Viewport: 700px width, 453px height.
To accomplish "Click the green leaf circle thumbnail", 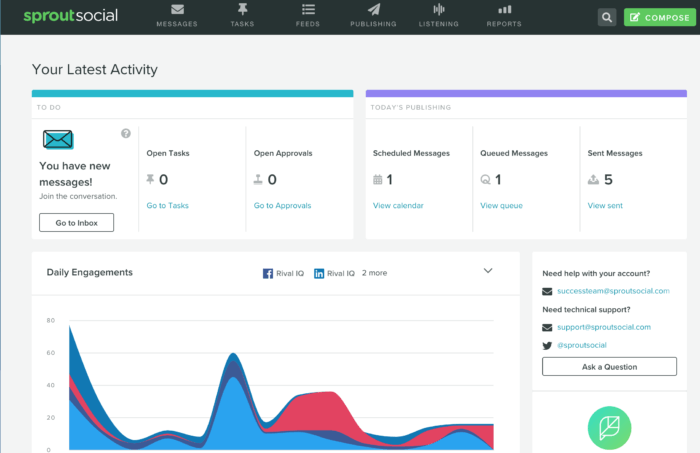I will coord(609,427).
